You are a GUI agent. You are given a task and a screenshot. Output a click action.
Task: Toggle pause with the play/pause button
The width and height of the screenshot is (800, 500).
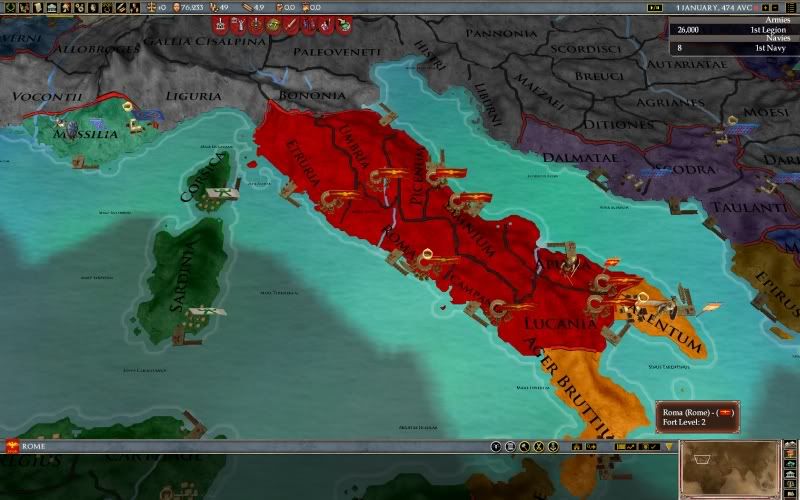point(654,8)
